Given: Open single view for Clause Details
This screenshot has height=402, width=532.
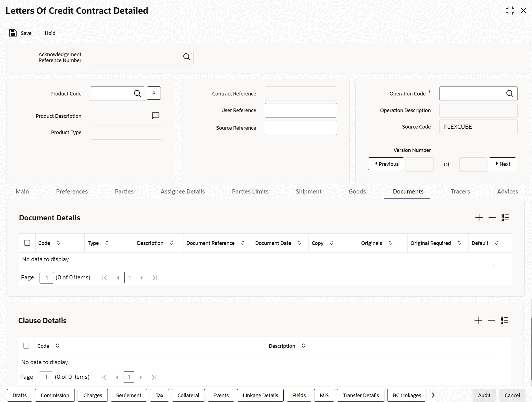Looking at the screenshot, I should click(504, 320).
